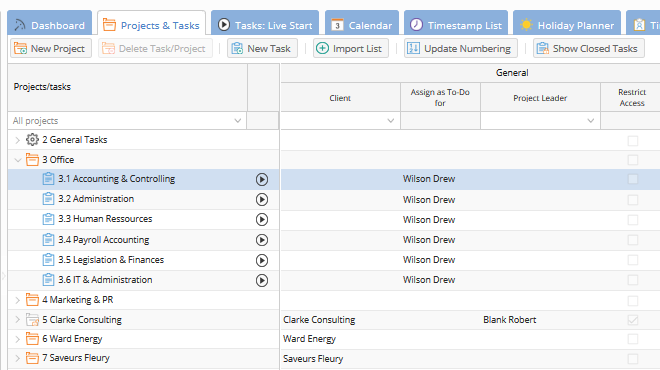Screen dimensions: 660x370
Task: Expand the 5 Clarke Consulting project
Action: pyautogui.click(x=17, y=319)
